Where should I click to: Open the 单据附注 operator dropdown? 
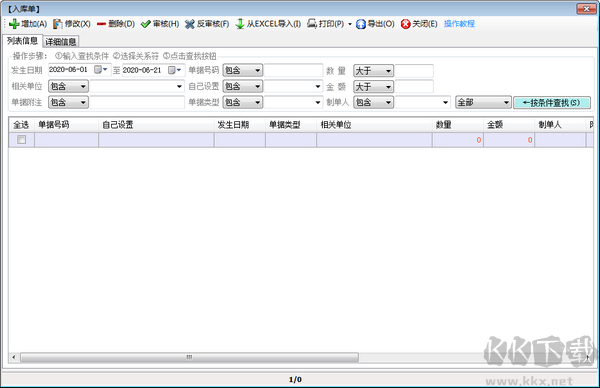pyautogui.click(x=68, y=102)
